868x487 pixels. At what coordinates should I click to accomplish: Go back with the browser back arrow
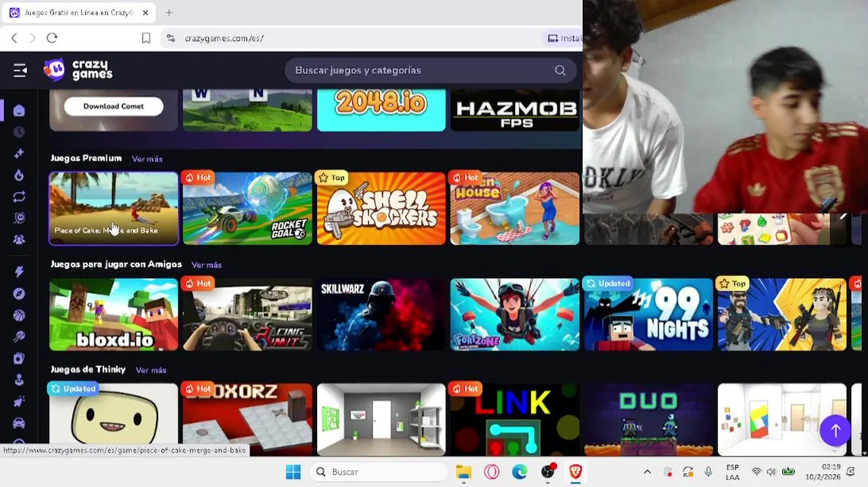(x=14, y=39)
